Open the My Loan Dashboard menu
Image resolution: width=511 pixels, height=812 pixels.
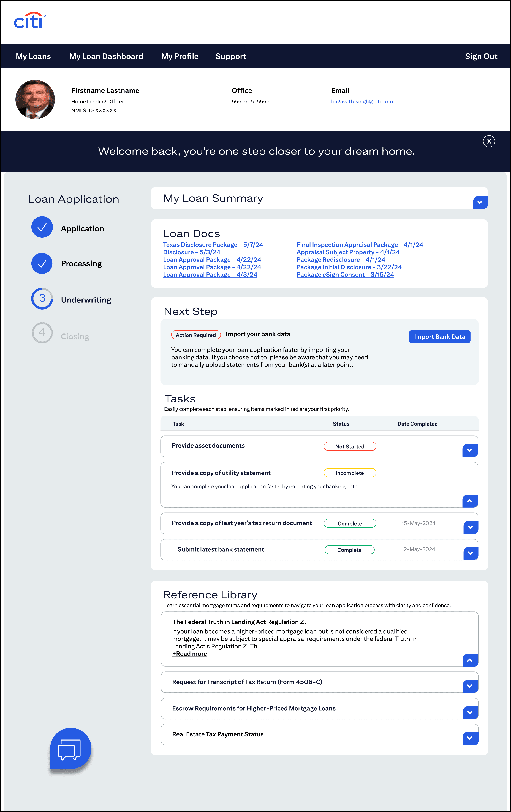(106, 56)
